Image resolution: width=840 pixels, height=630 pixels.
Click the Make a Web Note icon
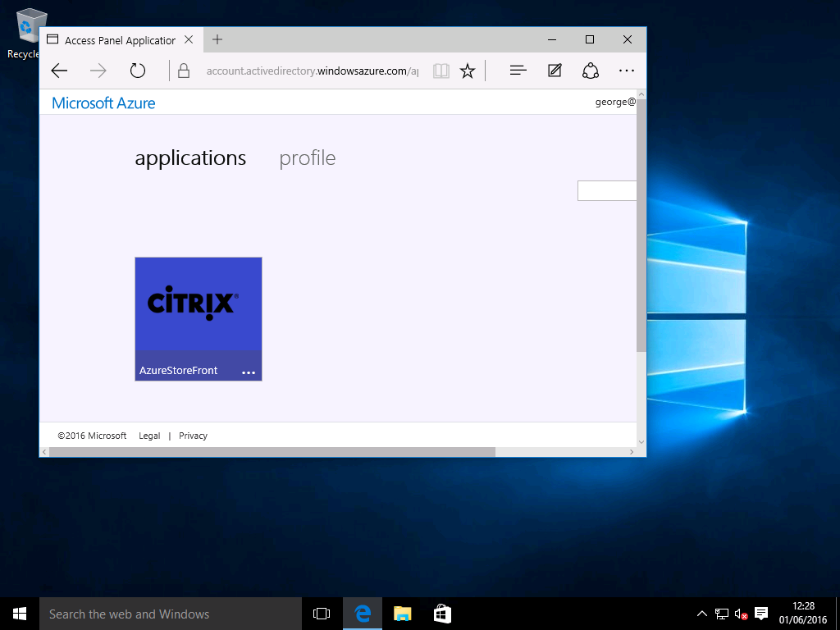coord(555,71)
